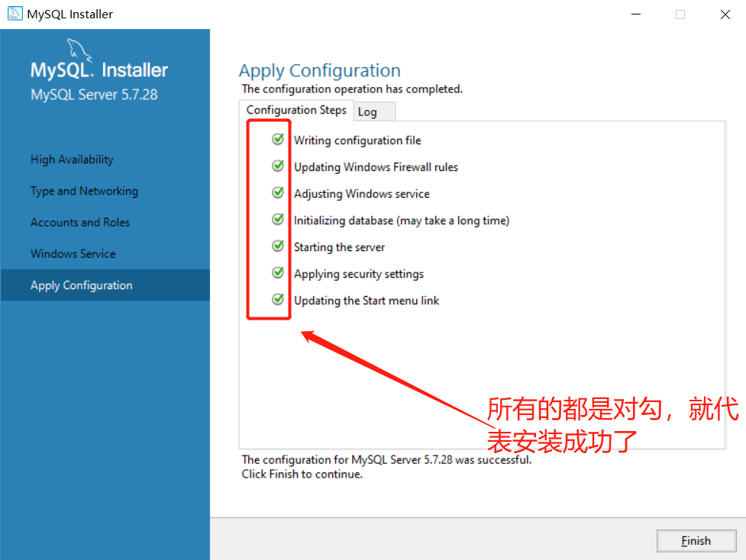Close the MySQL Installer window
The height and width of the screenshot is (560, 746).
725,14
